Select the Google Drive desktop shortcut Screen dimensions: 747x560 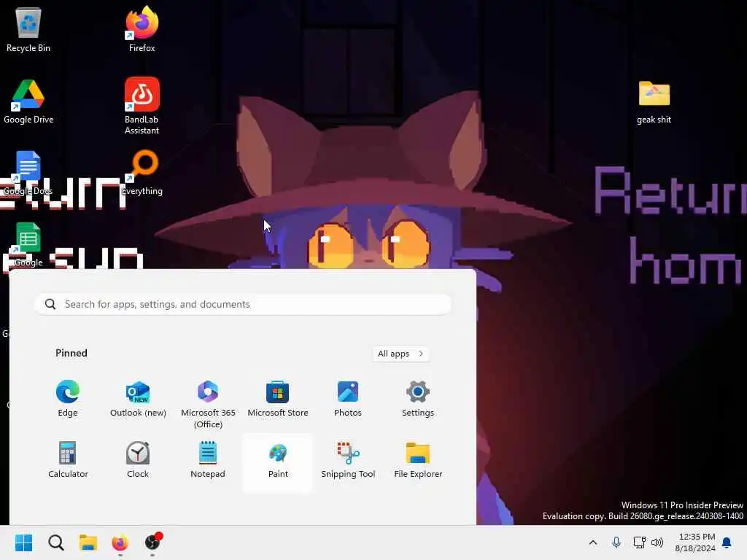[28, 102]
